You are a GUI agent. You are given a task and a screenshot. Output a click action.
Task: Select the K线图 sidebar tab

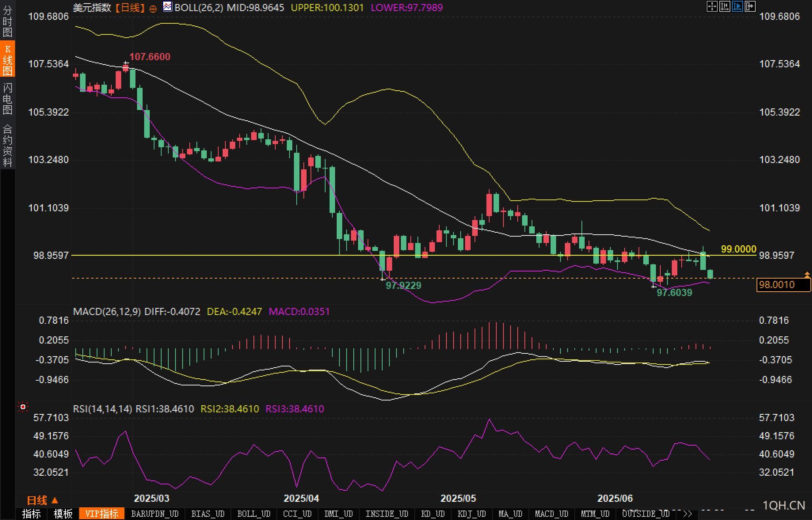point(8,59)
